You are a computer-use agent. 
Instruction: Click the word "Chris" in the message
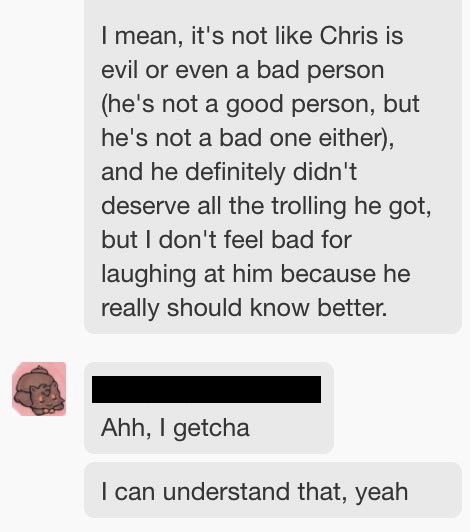click(x=349, y=36)
